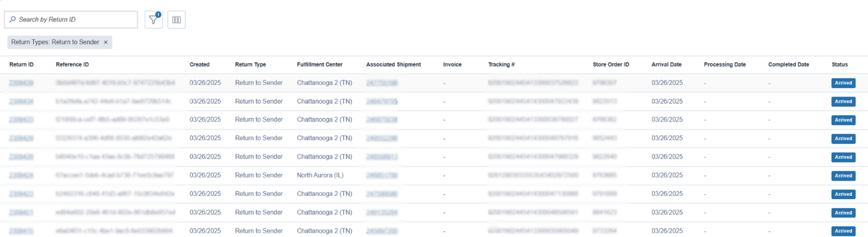Sort by the Associated Shipment column header

pos(393,64)
